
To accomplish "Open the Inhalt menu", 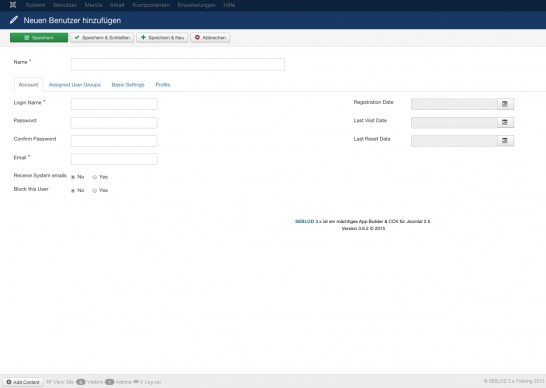I will [x=117, y=5].
